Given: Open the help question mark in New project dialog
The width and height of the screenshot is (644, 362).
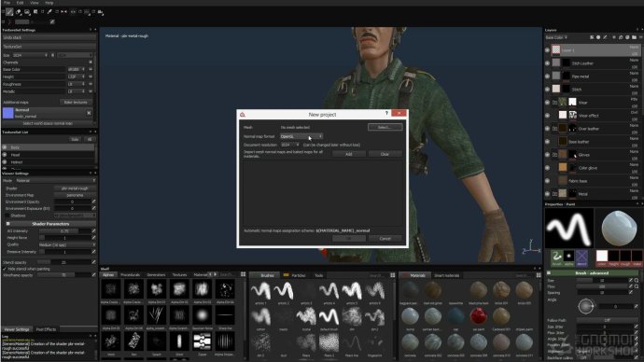Looking at the screenshot, I should (x=386, y=113).
